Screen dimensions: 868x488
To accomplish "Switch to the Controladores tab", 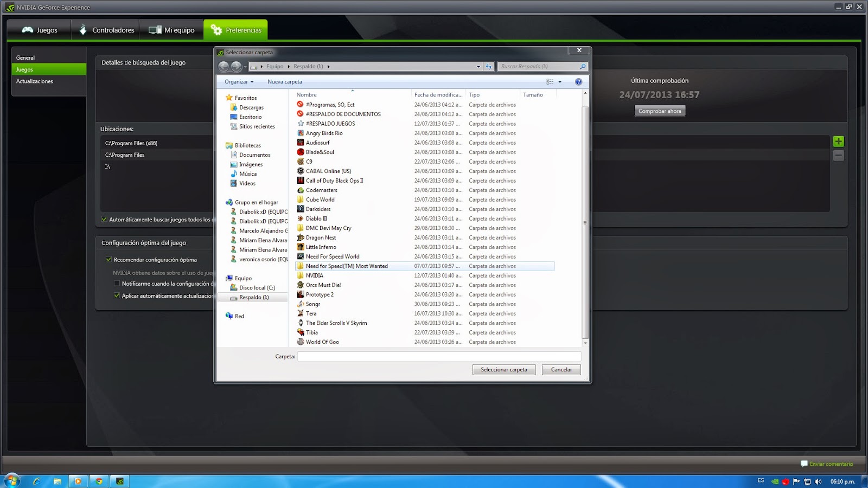I will click(106, 30).
